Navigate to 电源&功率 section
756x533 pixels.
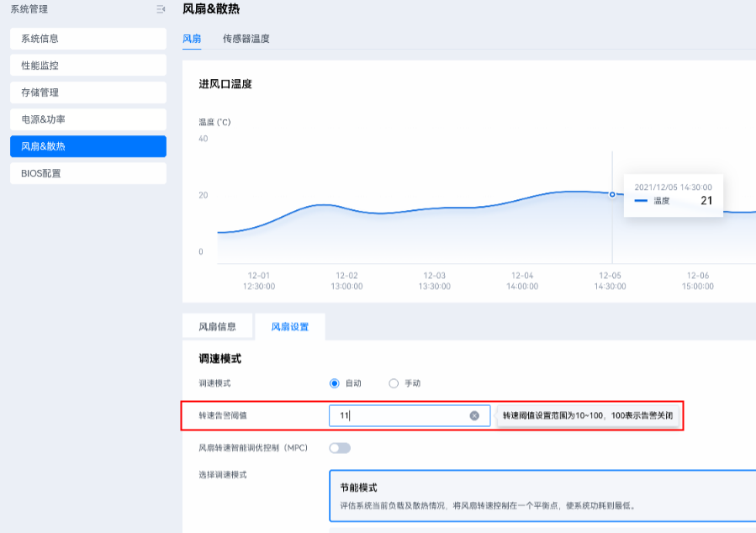tap(88, 119)
